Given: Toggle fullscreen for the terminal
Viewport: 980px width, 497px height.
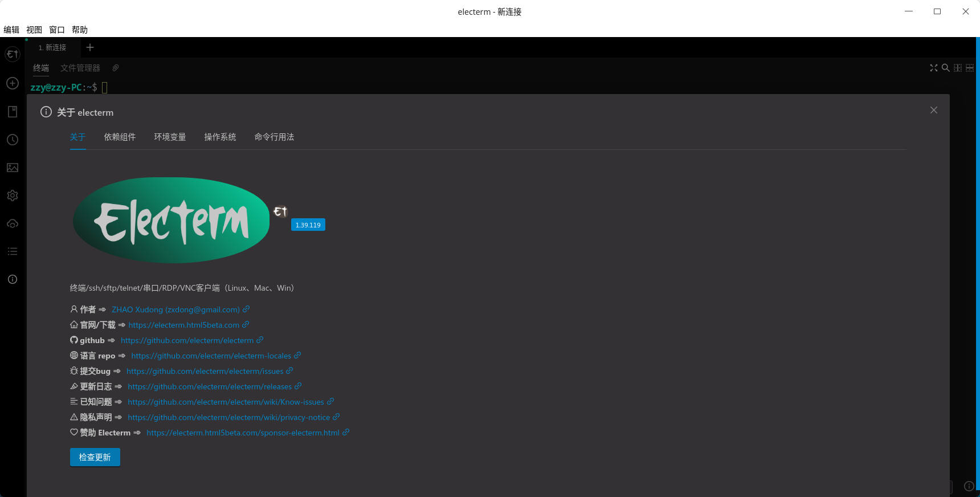Looking at the screenshot, I should pos(933,68).
